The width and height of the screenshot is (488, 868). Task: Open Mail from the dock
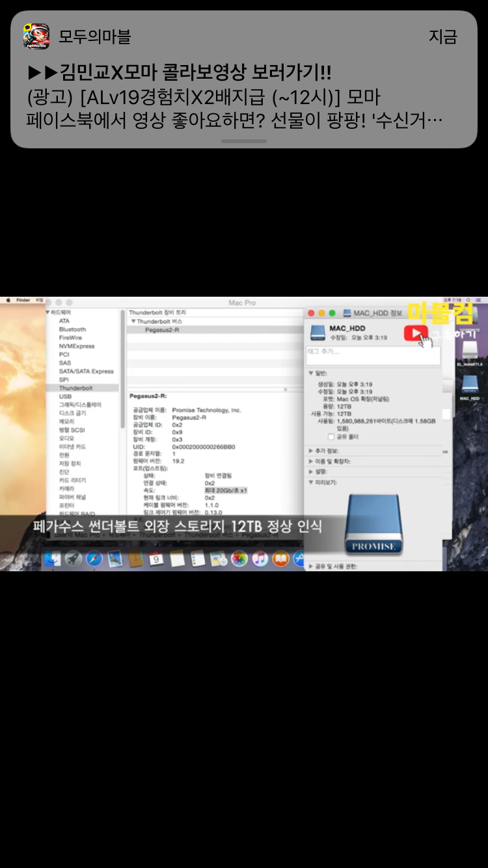(x=115, y=558)
